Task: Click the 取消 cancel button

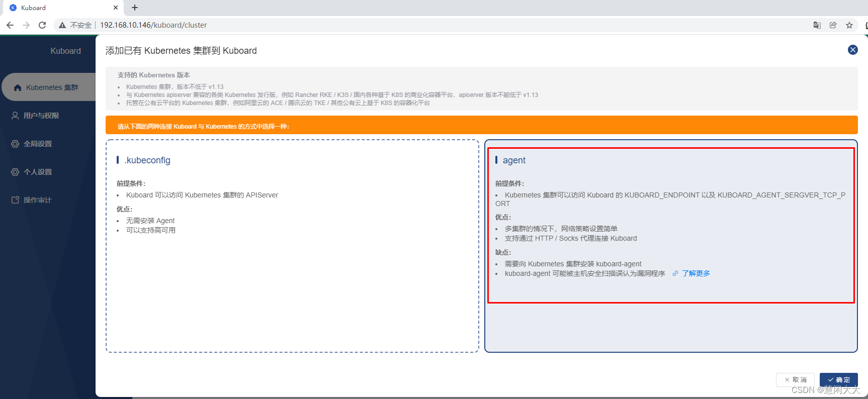Action: coord(795,379)
